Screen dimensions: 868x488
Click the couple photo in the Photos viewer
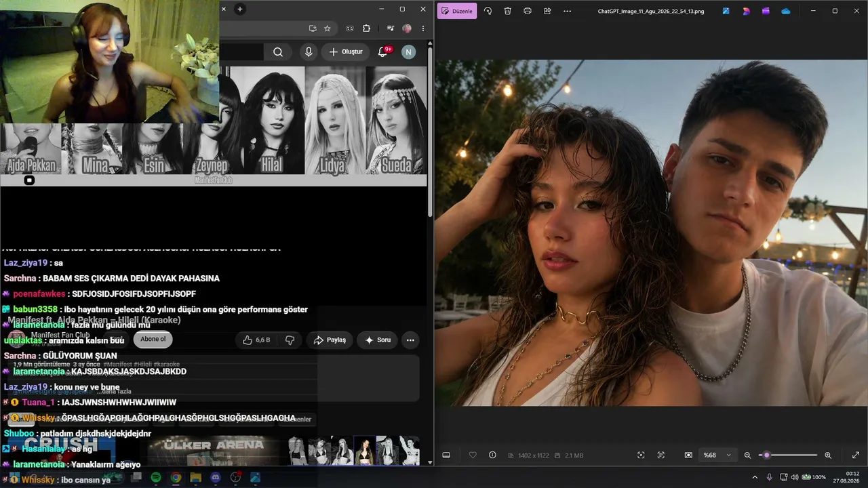click(651, 232)
